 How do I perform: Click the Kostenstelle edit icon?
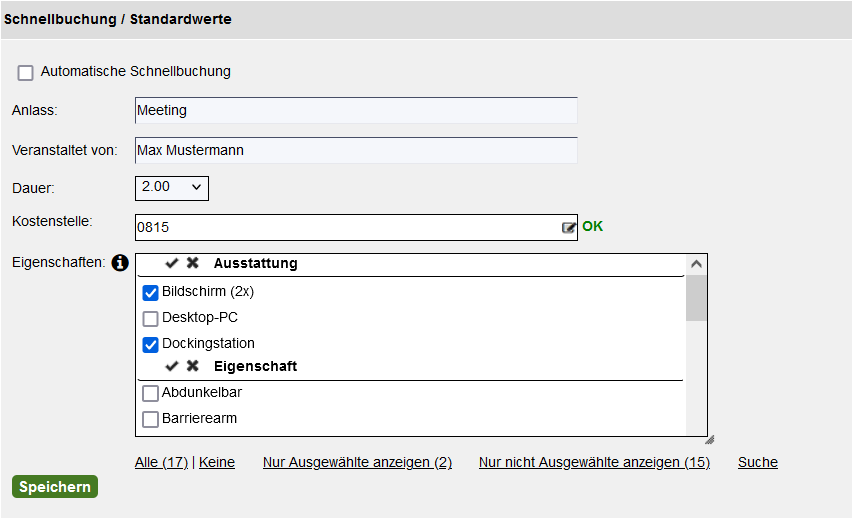pos(568,228)
